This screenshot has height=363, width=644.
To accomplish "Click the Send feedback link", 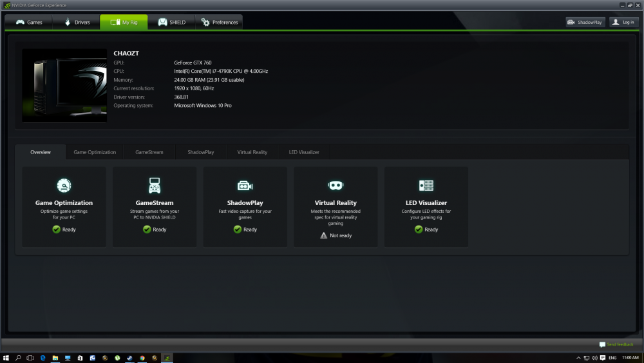I will coord(620,344).
